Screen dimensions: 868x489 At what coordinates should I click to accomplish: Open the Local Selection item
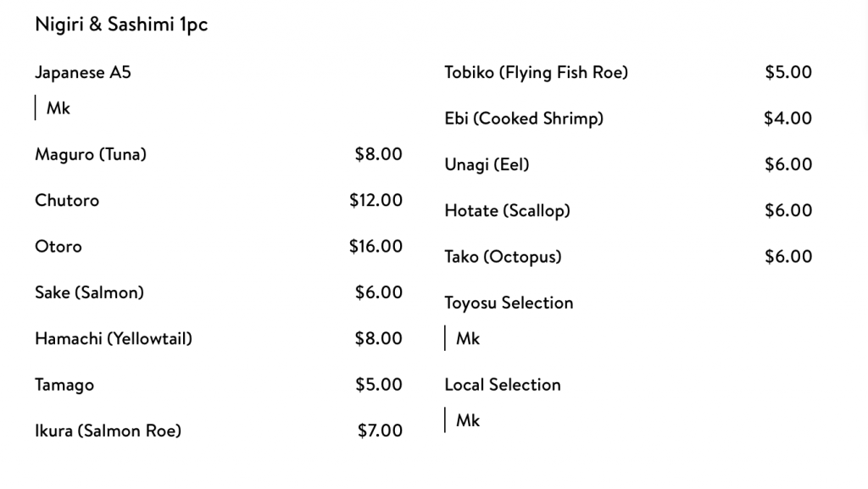point(503,385)
